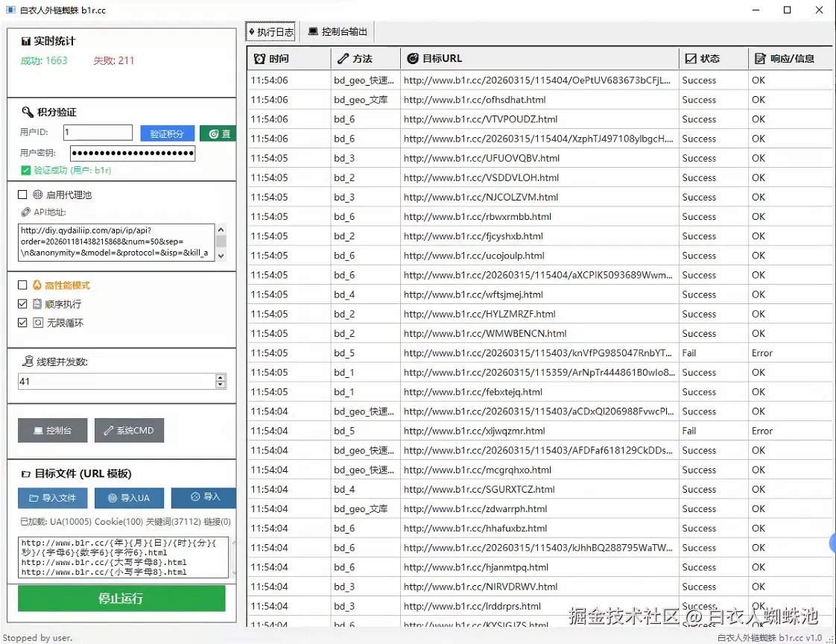Screen dimensions: 836x644
Task: Enable the 启用代理池 checkbox
Action: (x=22, y=195)
